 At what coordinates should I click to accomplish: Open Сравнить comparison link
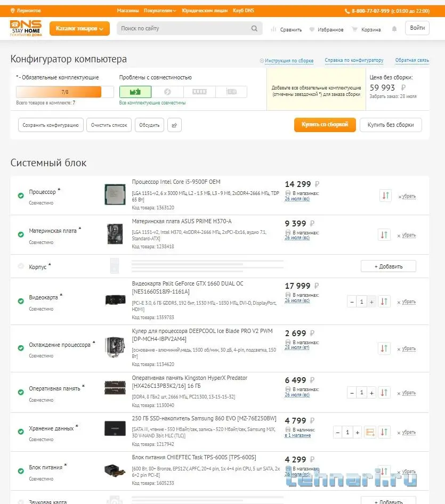tap(287, 30)
